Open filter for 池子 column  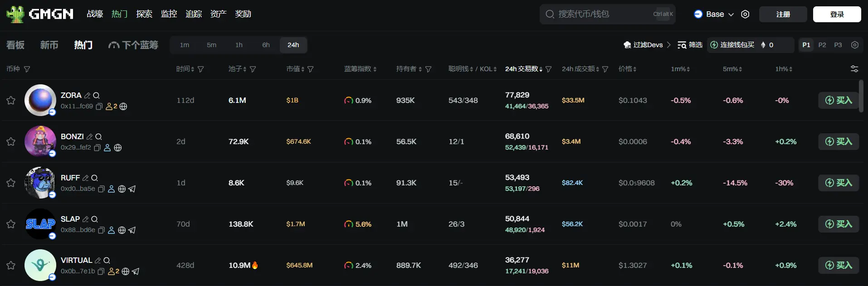pos(253,69)
